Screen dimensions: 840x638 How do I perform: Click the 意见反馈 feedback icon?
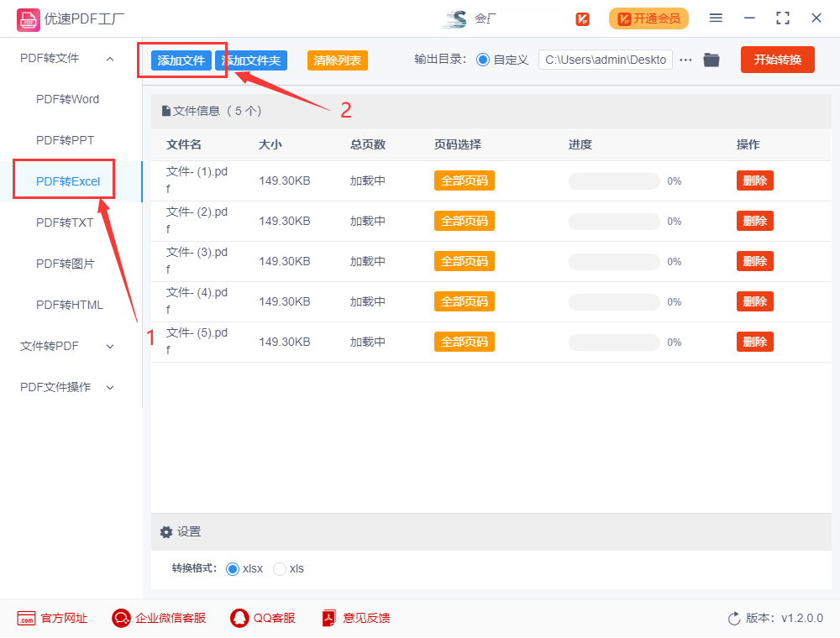(x=329, y=618)
